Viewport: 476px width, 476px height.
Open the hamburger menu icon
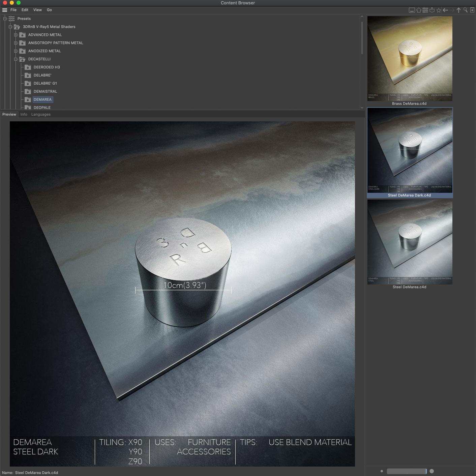point(5,10)
